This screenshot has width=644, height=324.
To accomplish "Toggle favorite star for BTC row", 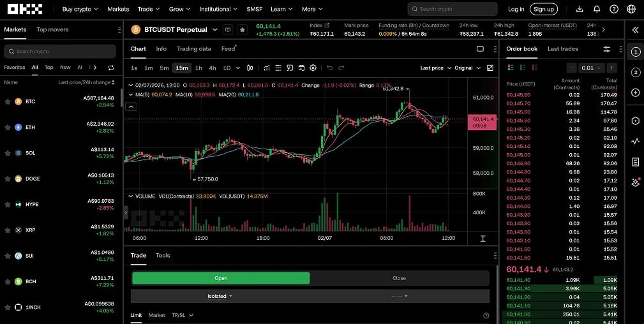I will 8,101.
